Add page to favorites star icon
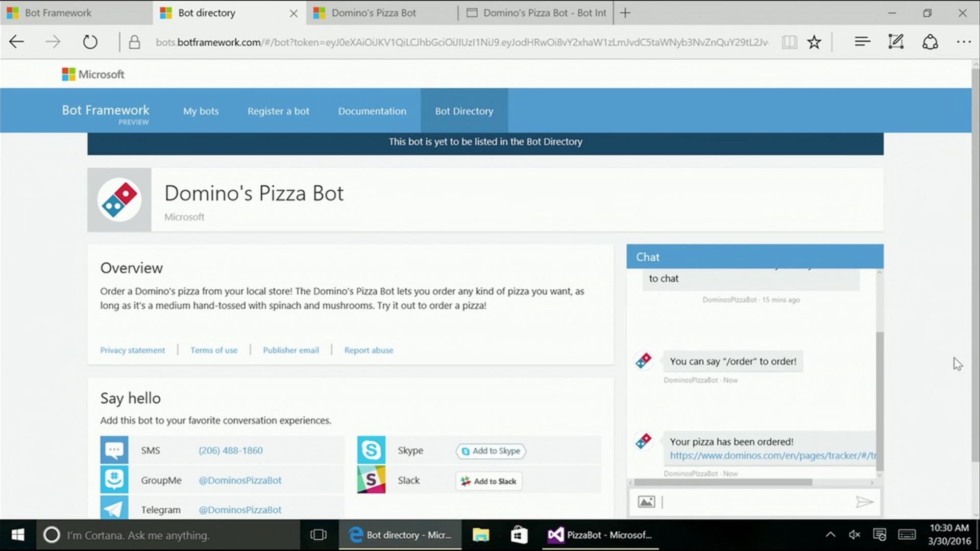The image size is (980, 551). click(814, 42)
